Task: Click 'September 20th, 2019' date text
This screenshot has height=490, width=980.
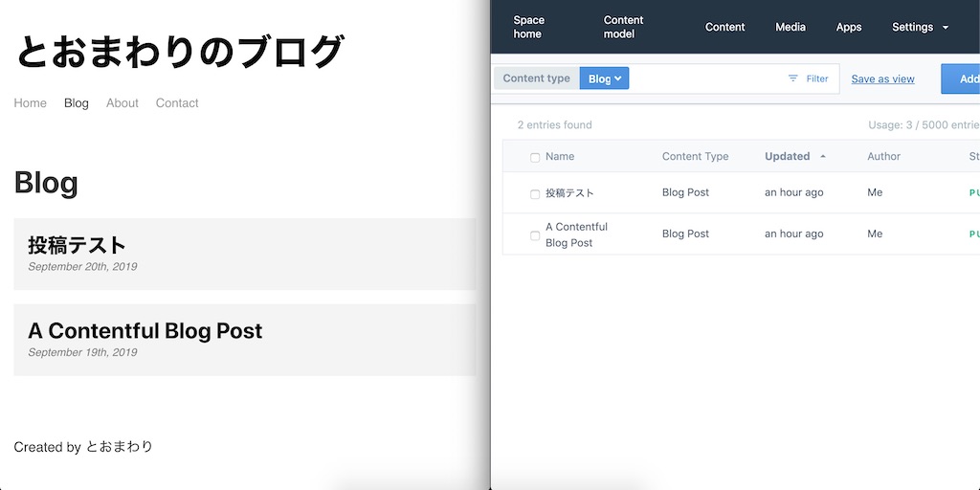Action: 82,267
